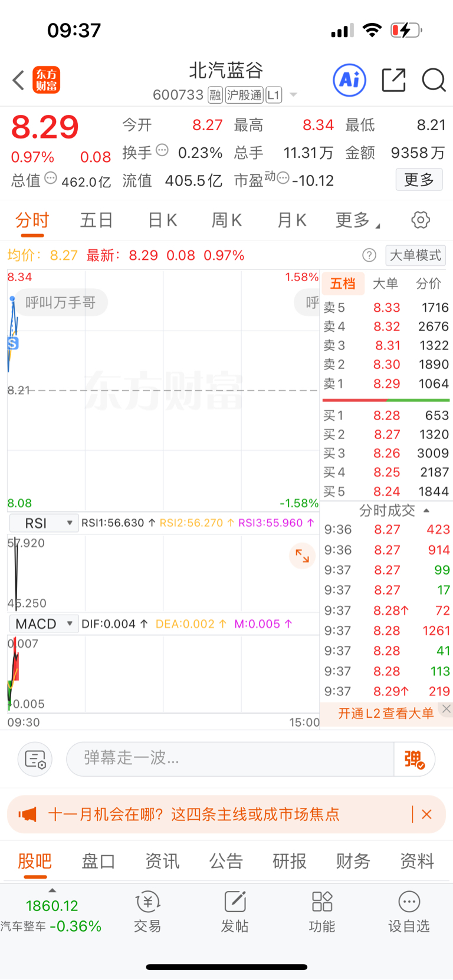Tap the DIF:0.004 MACD value
This screenshot has width=453, height=980.
114,624
